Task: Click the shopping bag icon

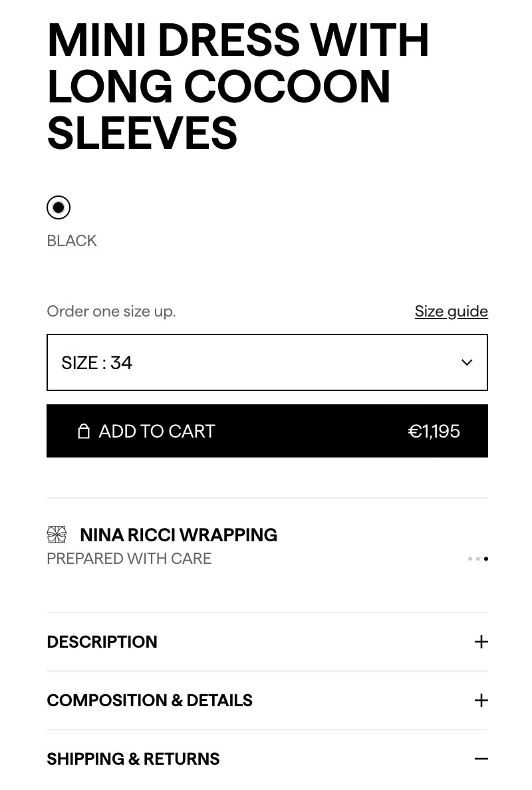Action: tap(84, 431)
